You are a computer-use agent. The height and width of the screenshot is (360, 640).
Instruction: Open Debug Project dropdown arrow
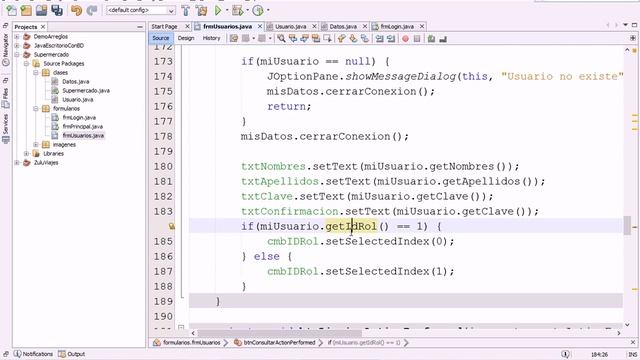(247, 10)
